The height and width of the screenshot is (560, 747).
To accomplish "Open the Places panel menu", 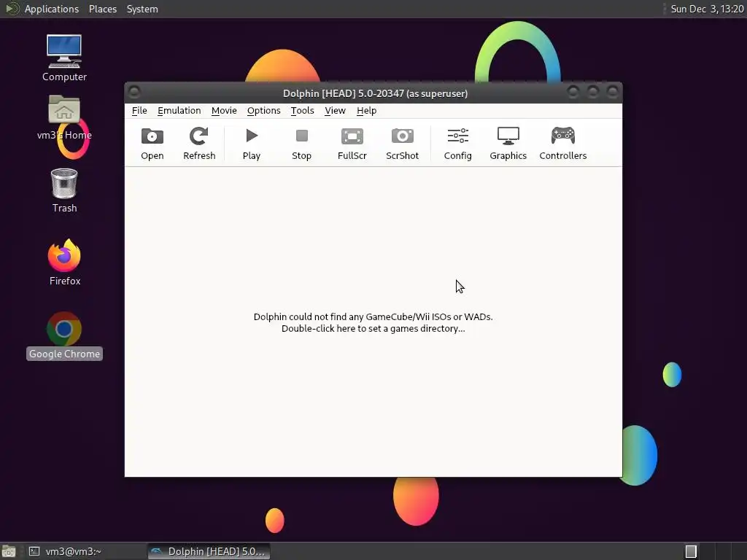I will [103, 9].
